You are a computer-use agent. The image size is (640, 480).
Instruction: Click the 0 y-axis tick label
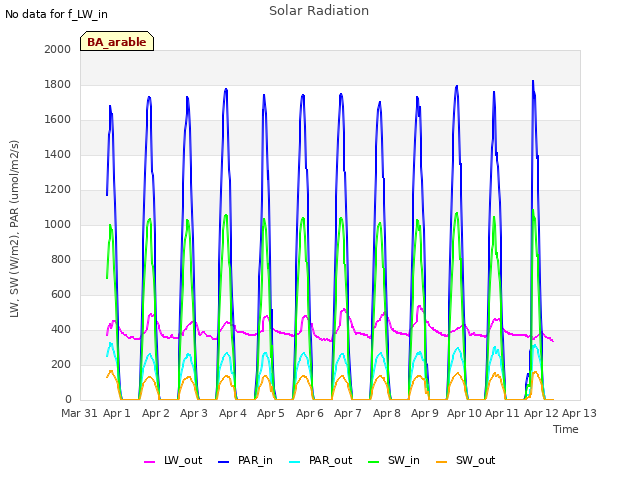click(x=68, y=400)
